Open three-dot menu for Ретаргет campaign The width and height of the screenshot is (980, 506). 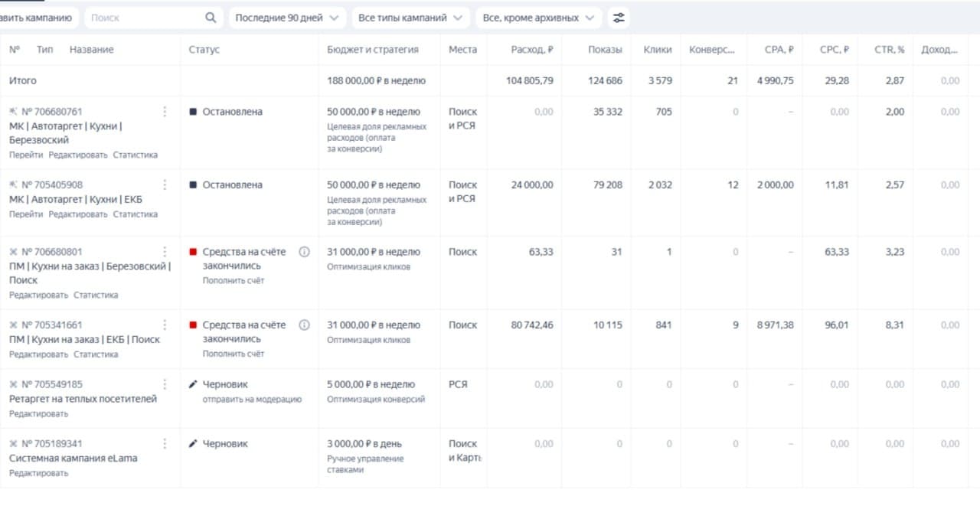[165, 384]
